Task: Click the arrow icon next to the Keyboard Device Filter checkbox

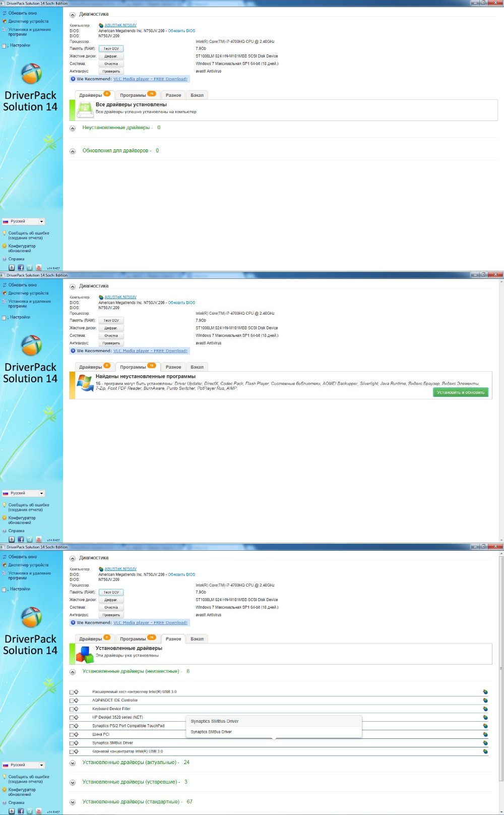Action: pyautogui.click(x=77, y=709)
